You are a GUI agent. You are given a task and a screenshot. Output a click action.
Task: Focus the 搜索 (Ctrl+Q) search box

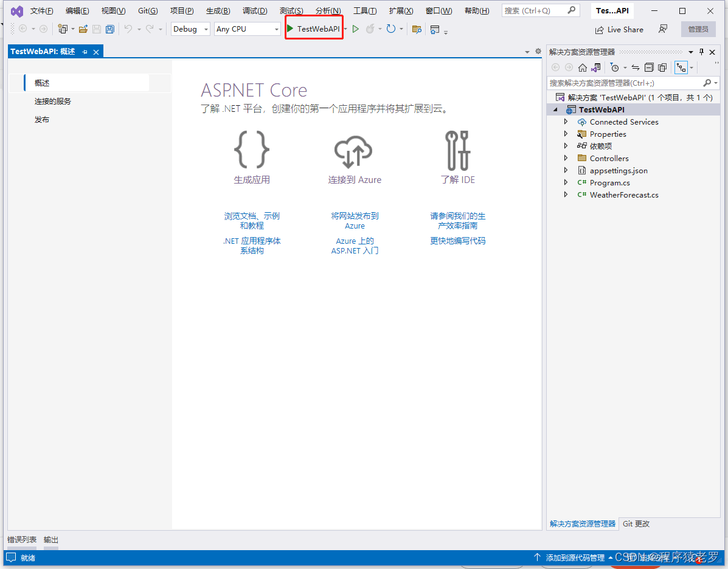point(541,10)
